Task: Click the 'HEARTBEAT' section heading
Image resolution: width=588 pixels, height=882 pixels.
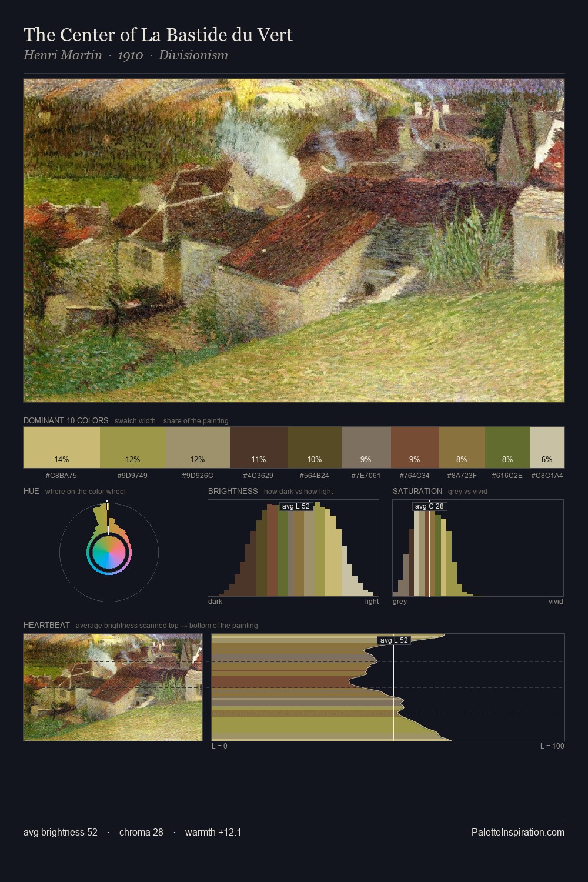Action: (x=46, y=625)
